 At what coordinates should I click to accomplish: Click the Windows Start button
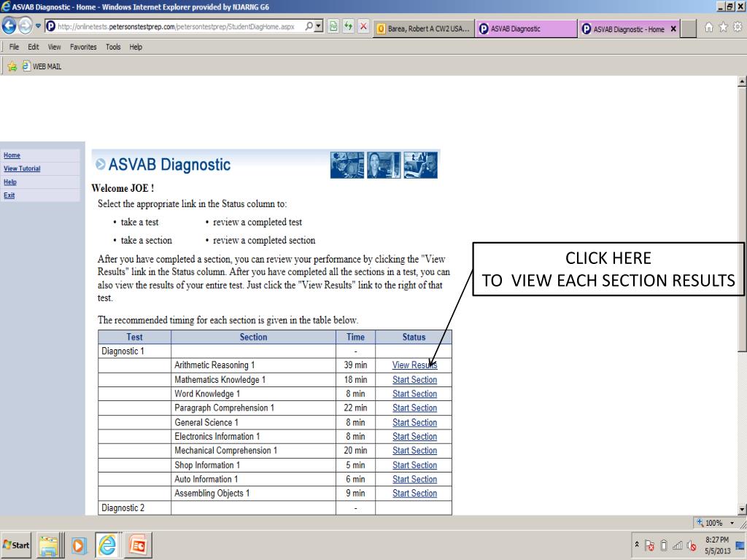(16, 545)
